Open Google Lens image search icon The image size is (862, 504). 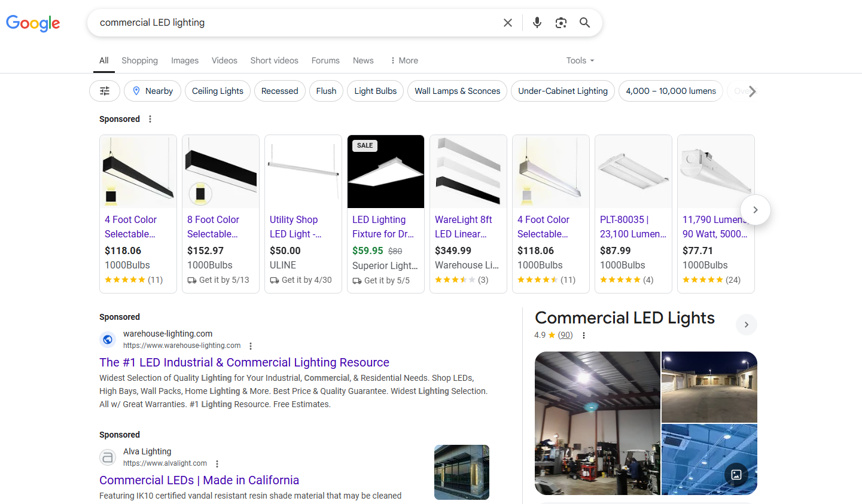(x=561, y=23)
